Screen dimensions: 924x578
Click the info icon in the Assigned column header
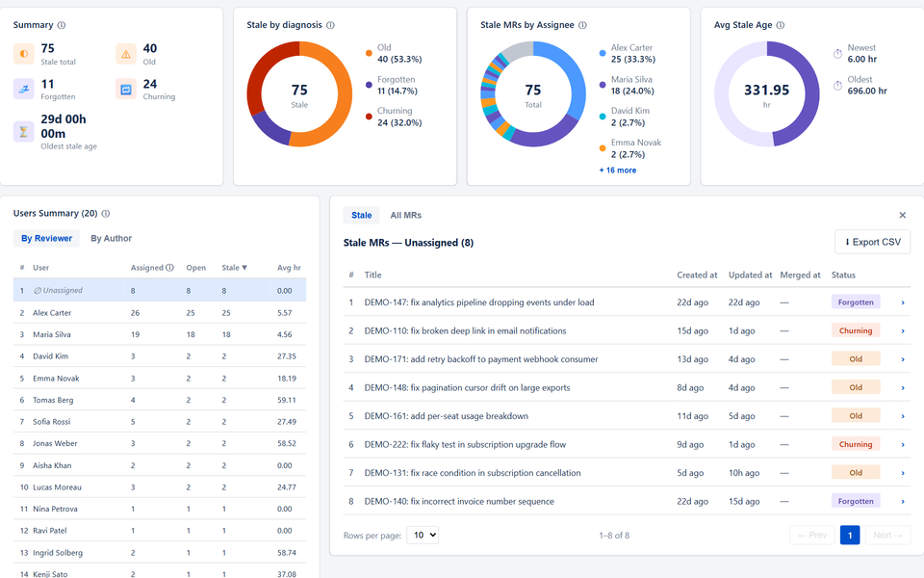click(169, 268)
